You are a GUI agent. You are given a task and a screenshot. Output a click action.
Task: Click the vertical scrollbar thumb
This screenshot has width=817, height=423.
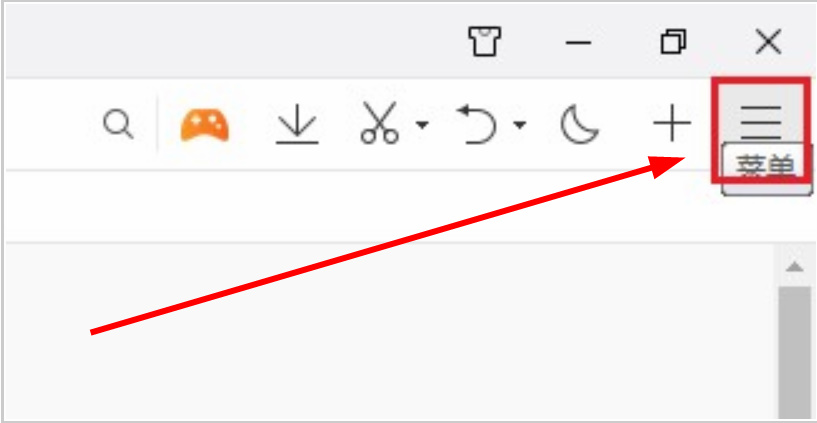795,354
